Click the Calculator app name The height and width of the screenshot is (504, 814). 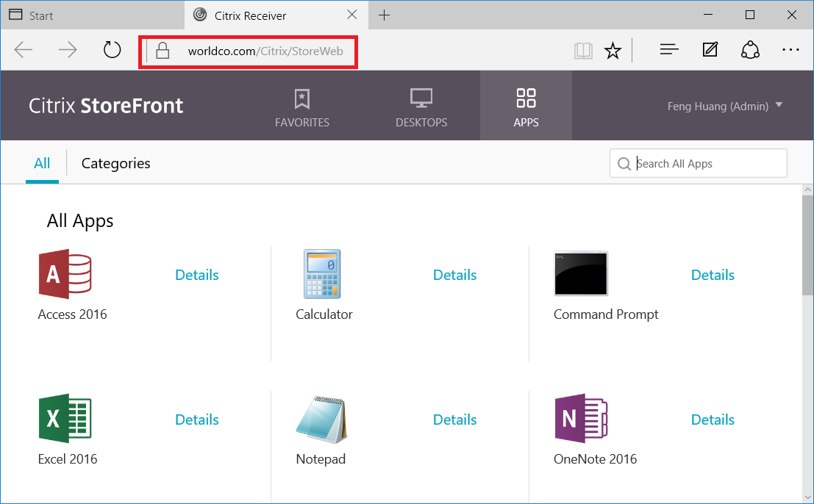coord(324,314)
